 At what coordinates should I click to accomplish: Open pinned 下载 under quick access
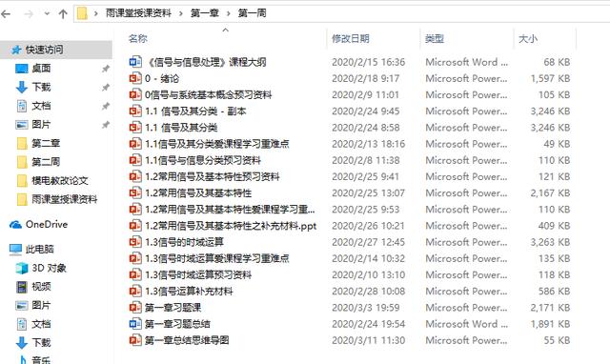pyautogui.click(x=41, y=87)
